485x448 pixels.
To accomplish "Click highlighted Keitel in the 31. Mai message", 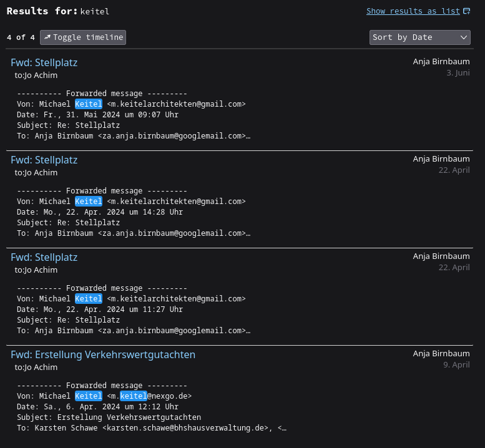I will [88, 104].
